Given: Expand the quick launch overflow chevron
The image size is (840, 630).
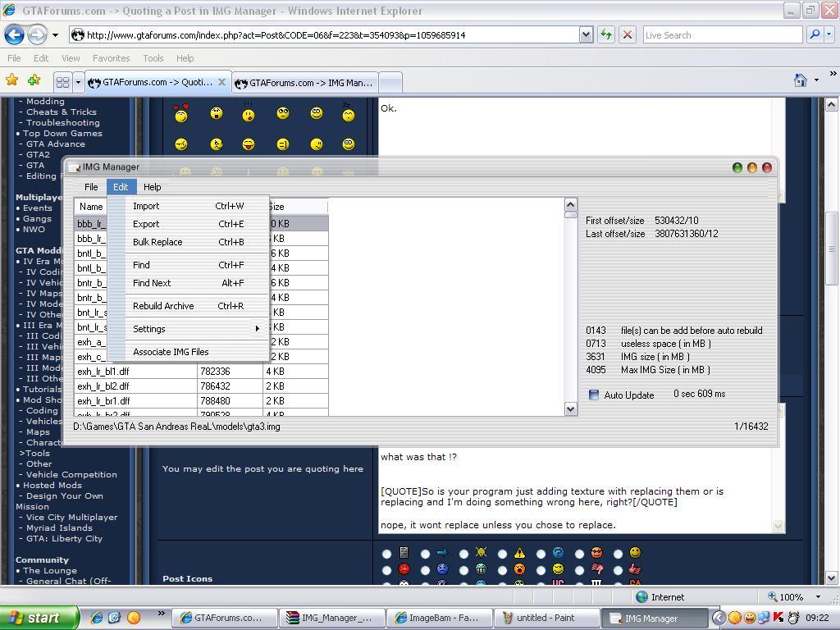Looking at the screenshot, I should click(161, 613).
